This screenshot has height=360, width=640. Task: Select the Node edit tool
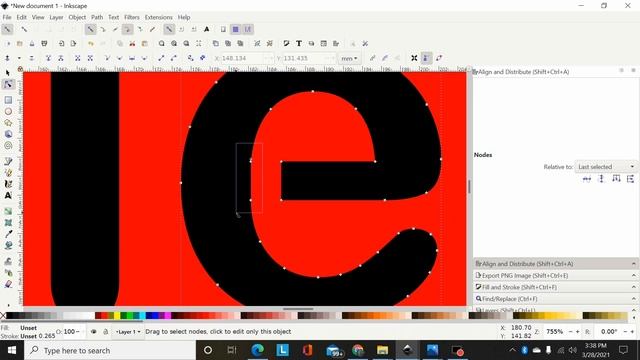[8, 84]
